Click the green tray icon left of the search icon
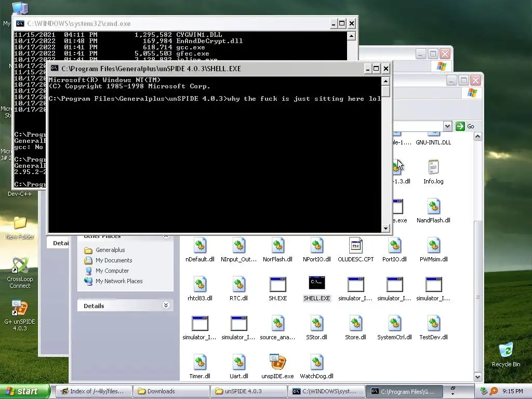532x399 pixels. click(x=484, y=391)
